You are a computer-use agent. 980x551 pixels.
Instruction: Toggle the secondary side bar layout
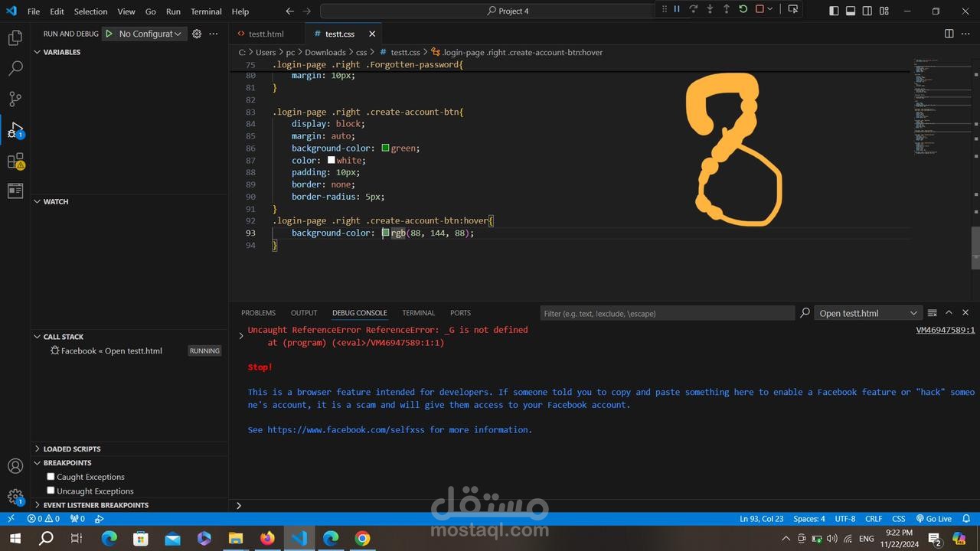click(867, 11)
